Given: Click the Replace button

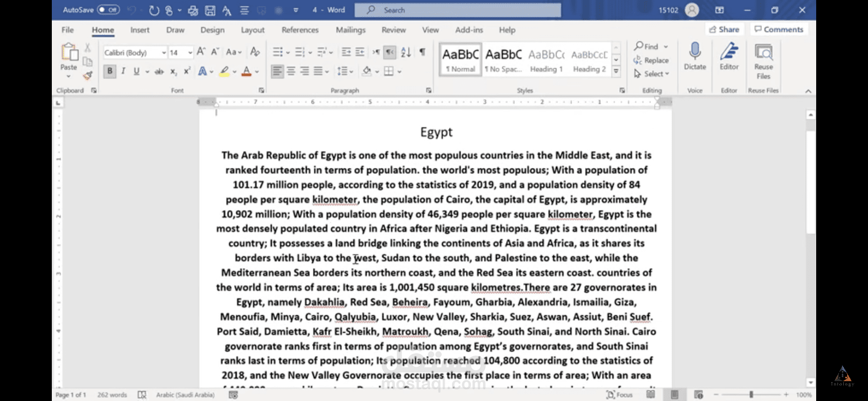Looking at the screenshot, I should pyautogui.click(x=651, y=60).
